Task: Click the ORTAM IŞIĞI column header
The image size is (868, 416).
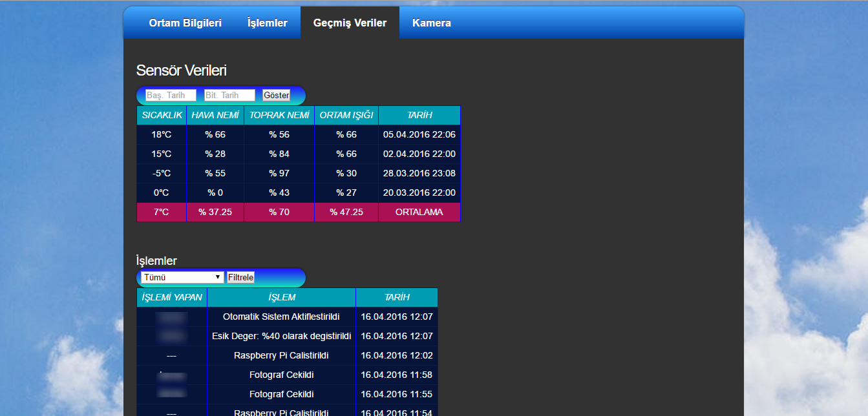Action: coord(346,116)
